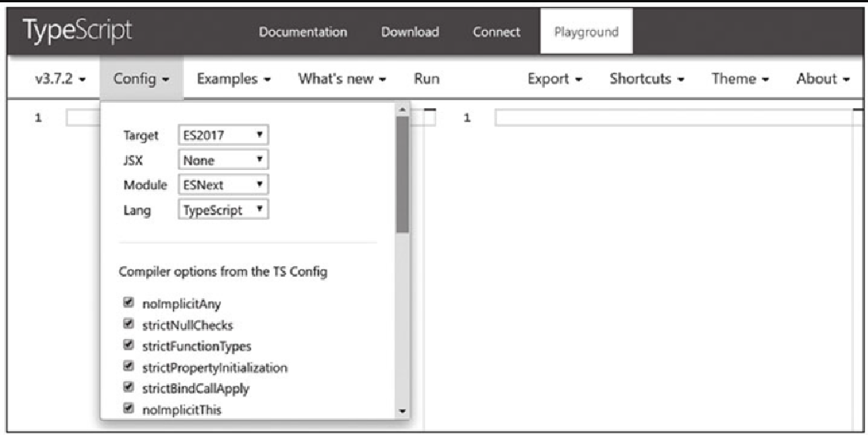Click the "Lang" label text
This screenshot has width=868, height=435.
coord(137,211)
